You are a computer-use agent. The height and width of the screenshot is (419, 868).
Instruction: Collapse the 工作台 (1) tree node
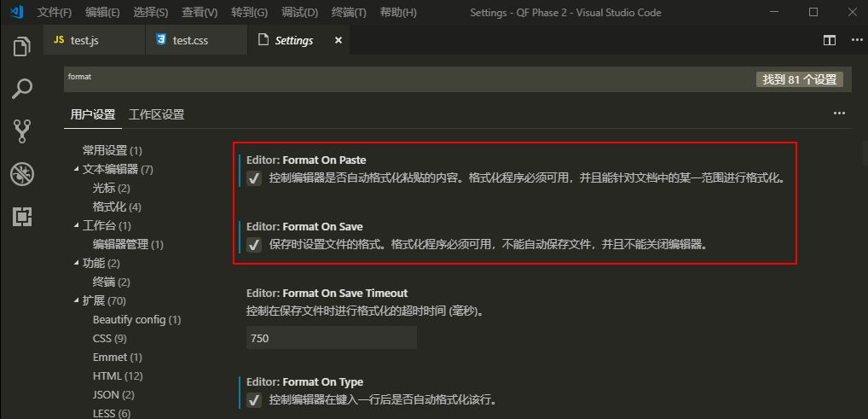77,225
